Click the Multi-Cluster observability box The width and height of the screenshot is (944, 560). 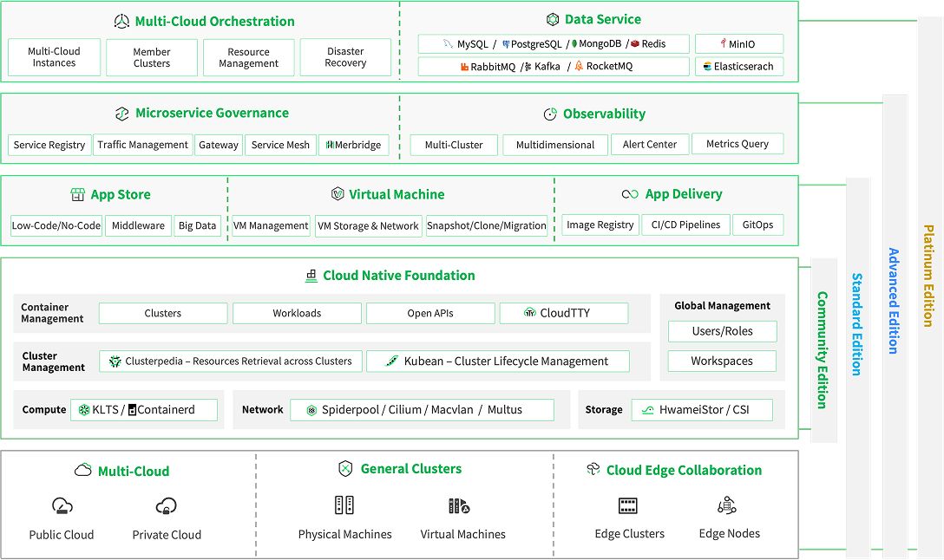(x=454, y=145)
